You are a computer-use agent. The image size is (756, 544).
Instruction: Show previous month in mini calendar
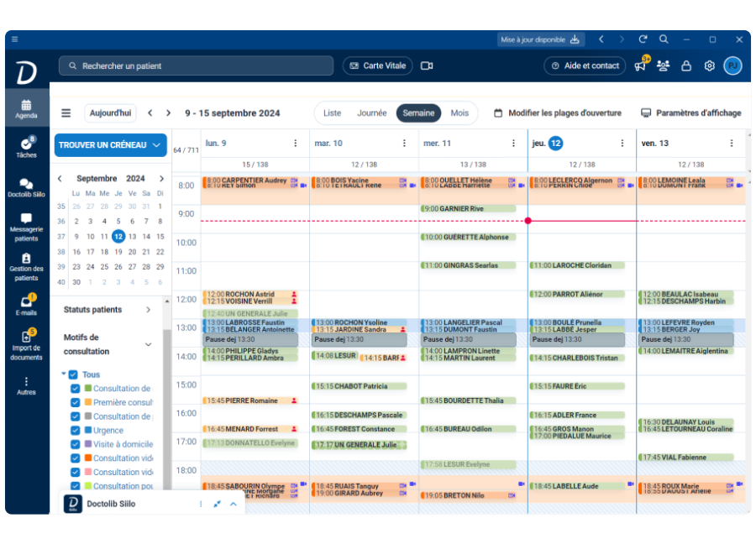pos(60,178)
